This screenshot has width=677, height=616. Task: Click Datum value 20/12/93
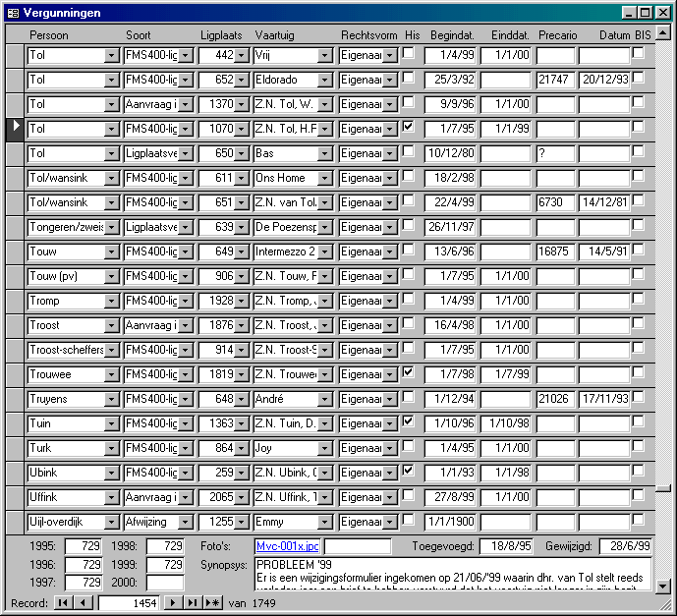[x=604, y=80]
